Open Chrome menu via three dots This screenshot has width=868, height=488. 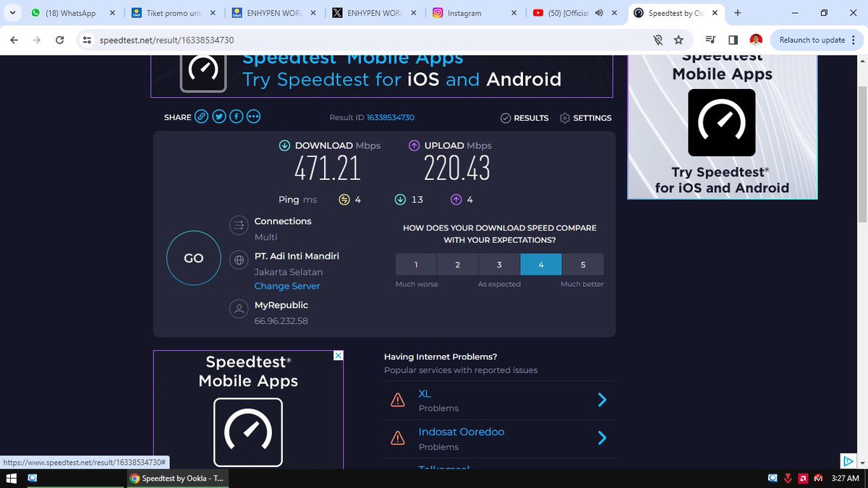(x=854, y=40)
